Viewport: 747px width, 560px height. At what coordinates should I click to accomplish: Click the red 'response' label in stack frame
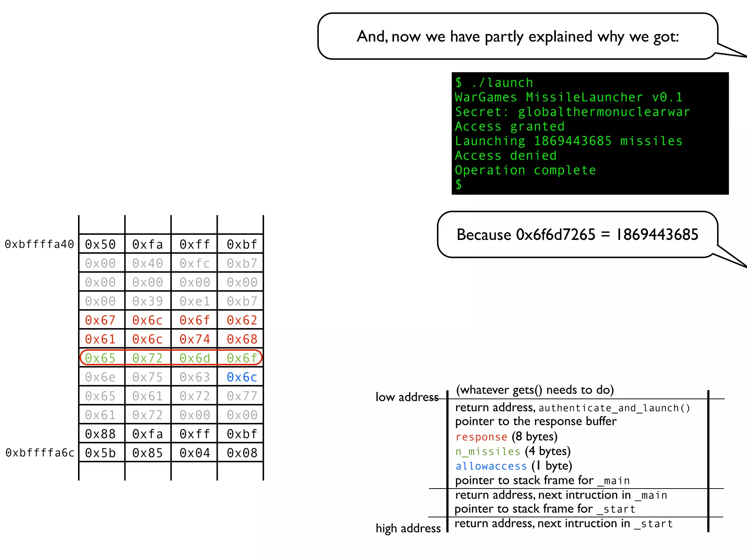click(x=481, y=437)
